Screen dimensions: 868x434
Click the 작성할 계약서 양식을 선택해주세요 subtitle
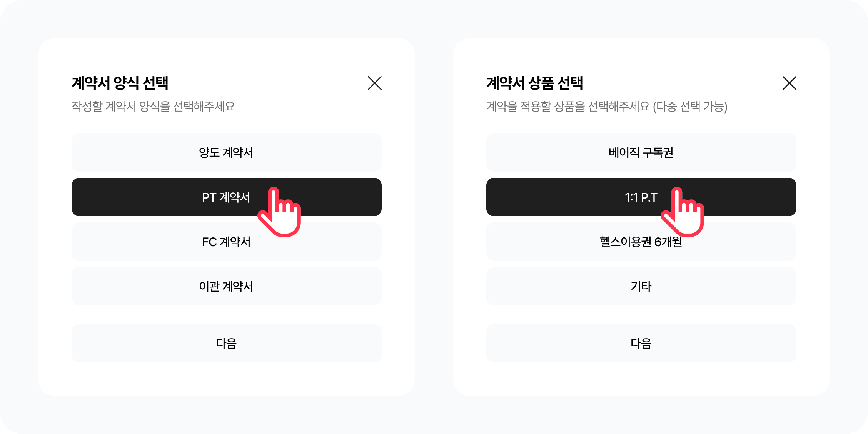[153, 106]
